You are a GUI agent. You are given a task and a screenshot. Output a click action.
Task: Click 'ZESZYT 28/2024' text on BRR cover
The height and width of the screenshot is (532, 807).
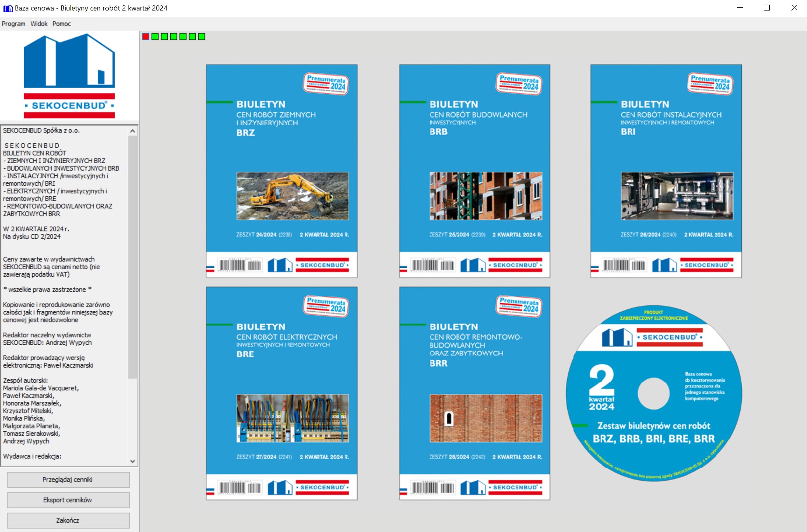[x=450, y=457]
